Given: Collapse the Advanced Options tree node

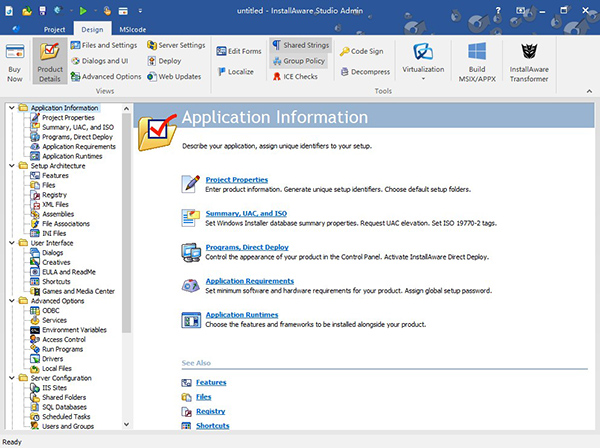Looking at the screenshot, I should pos(11,301).
